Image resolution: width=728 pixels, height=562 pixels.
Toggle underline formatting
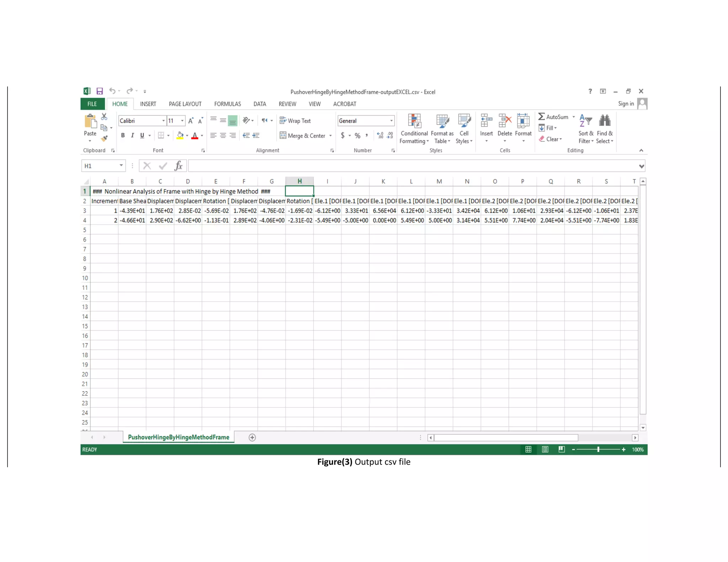tap(142, 135)
